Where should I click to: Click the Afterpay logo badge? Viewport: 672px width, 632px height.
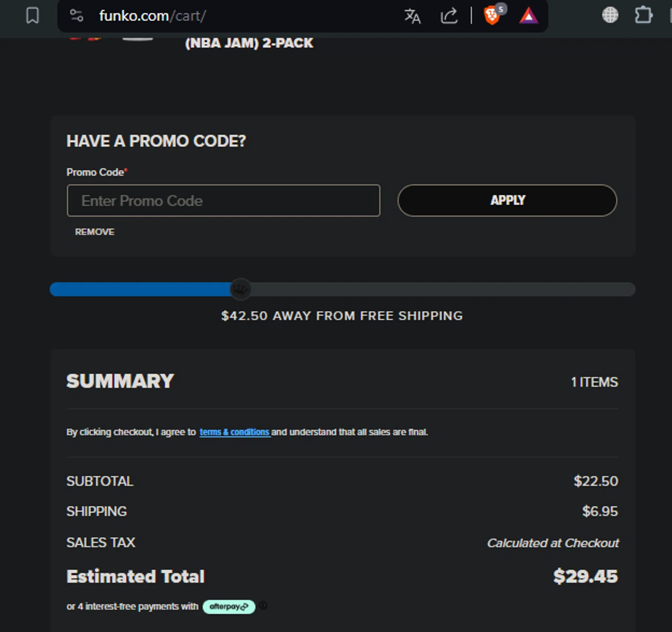229,606
